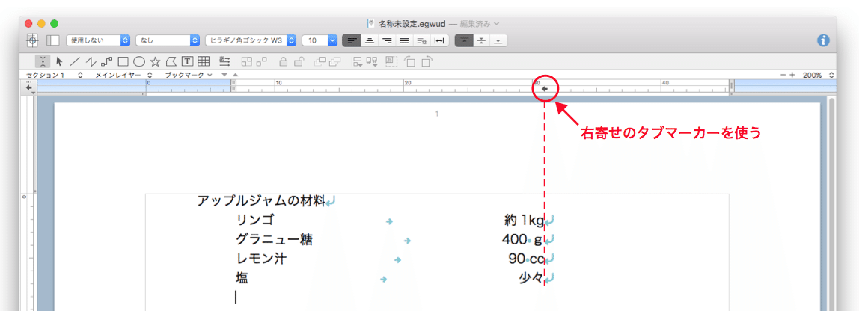Click the rotate right icon
868x311 pixels.
click(x=426, y=61)
